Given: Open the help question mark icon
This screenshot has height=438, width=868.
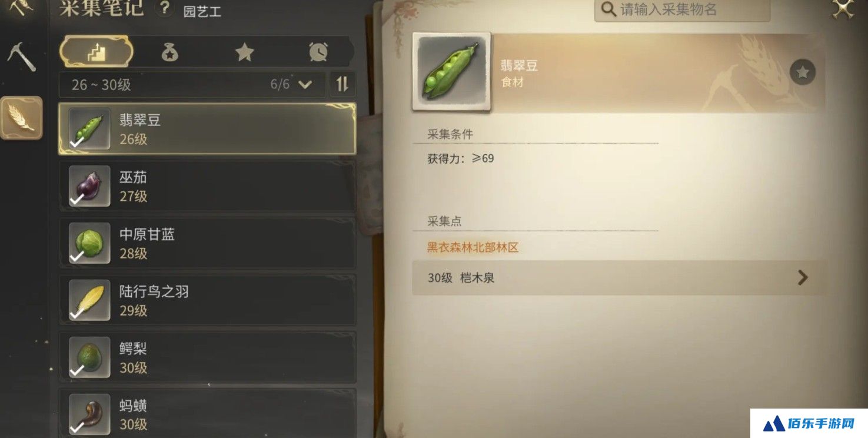Looking at the screenshot, I should click(164, 8).
